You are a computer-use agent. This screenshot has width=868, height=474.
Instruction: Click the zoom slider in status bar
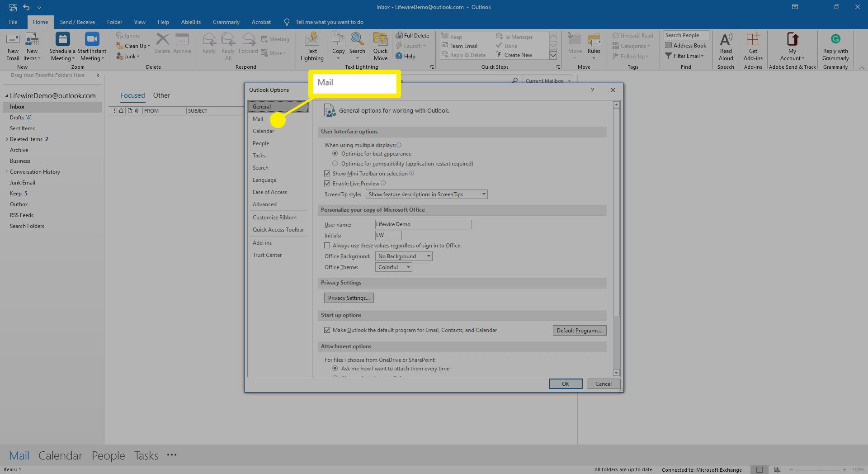tap(817, 470)
